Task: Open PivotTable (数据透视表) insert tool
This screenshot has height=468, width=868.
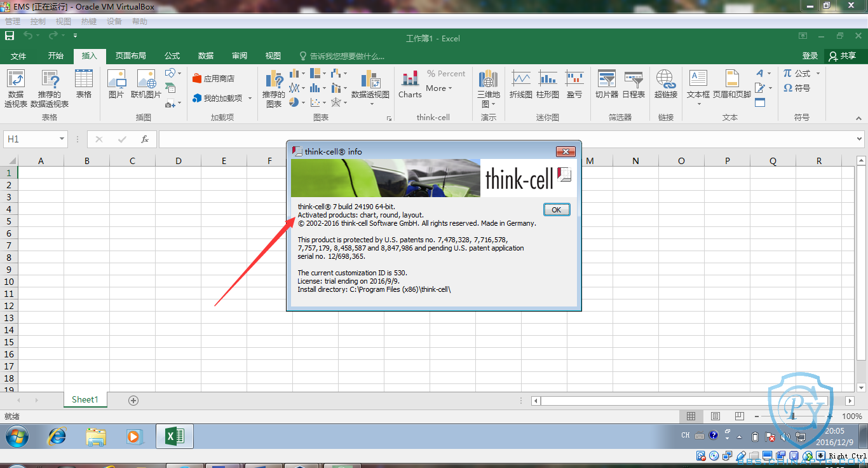Action: point(16,88)
